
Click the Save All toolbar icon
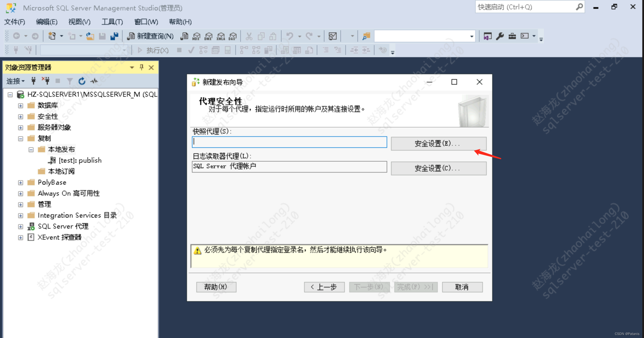[x=114, y=36]
